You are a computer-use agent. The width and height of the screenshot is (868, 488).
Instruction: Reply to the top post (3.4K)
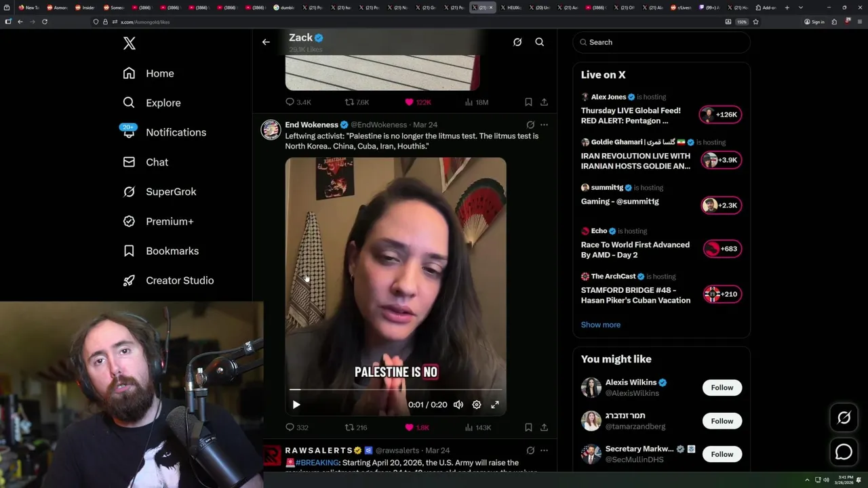[298, 102]
